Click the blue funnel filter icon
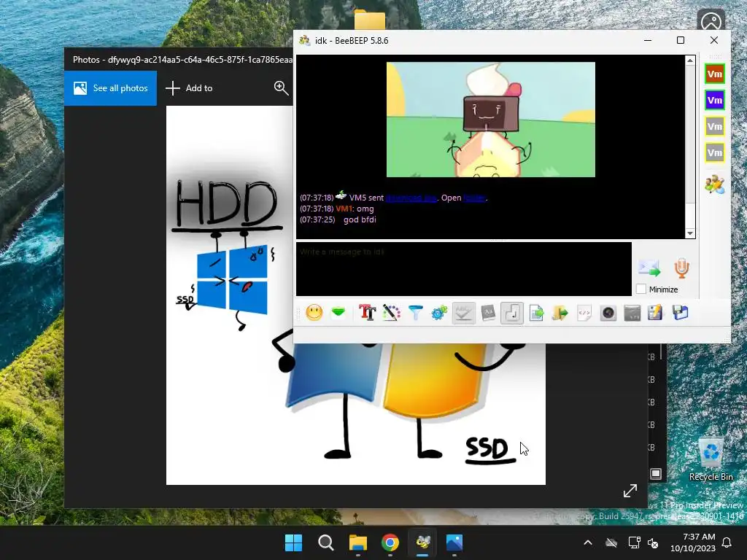The width and height of the screenshot is (747, 560). (415, 313)
